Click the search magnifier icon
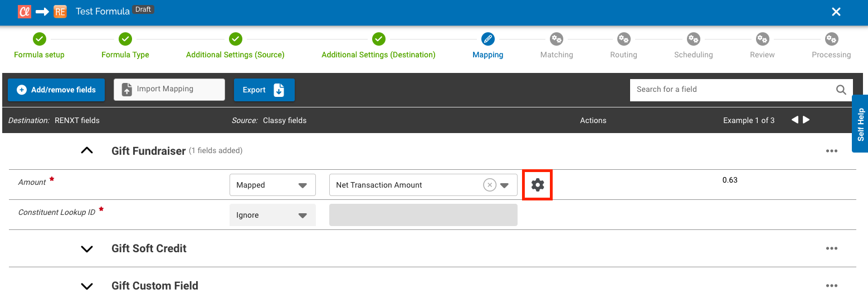This screenshot has width=868, height=304. [841, 90]
